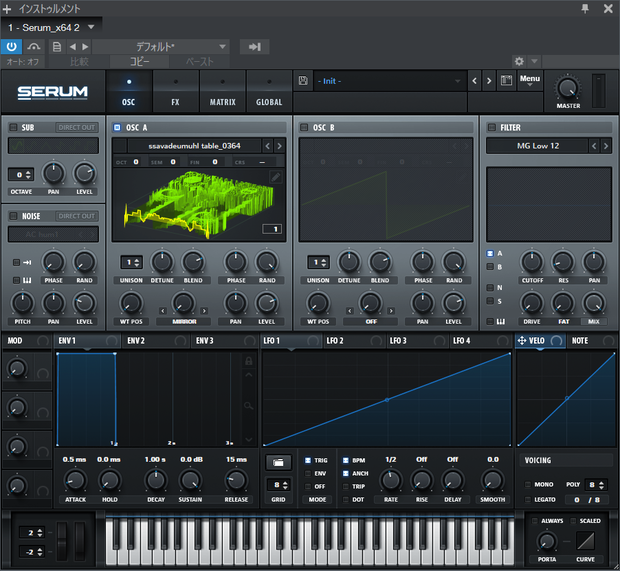The width and height of the screenshot is (620, 571).
Task: Expand the Serum Menu dropdown
Action: [x=530, y=80]
